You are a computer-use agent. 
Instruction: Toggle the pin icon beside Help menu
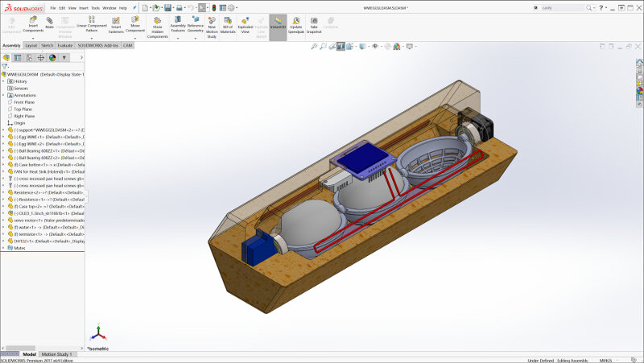[x=134, y=8]
